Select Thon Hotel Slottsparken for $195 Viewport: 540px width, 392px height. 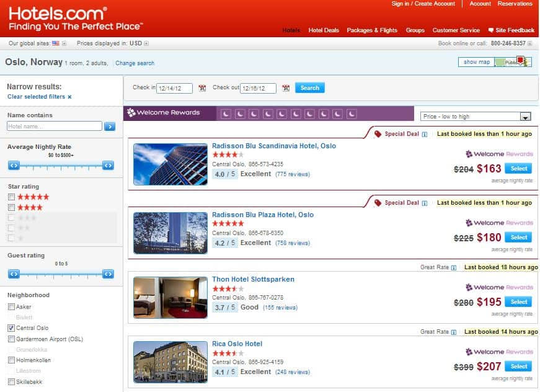pos(518,301)
